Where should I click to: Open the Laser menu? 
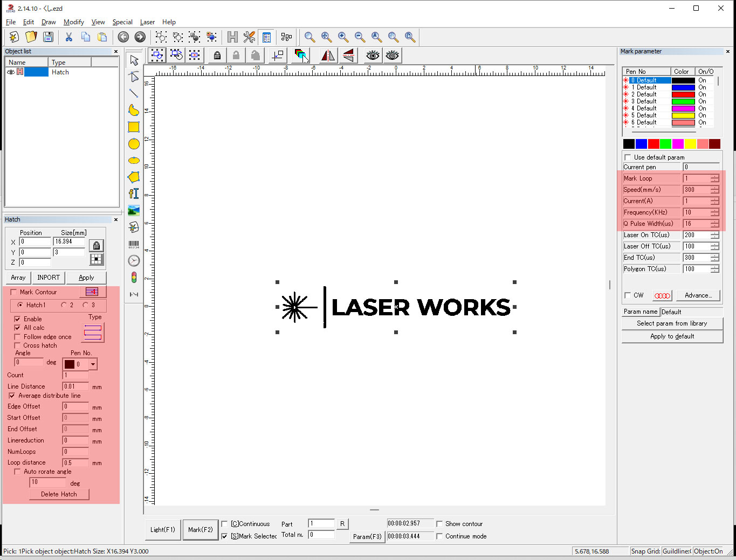tap(147, 22)
